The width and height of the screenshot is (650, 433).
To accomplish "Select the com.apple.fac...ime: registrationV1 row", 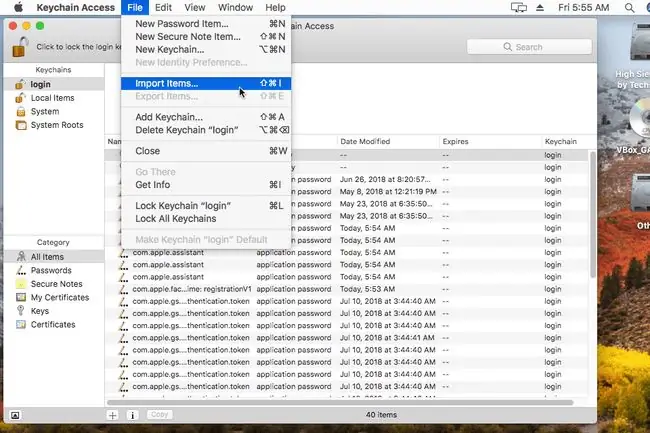I will tap(347, 289).
